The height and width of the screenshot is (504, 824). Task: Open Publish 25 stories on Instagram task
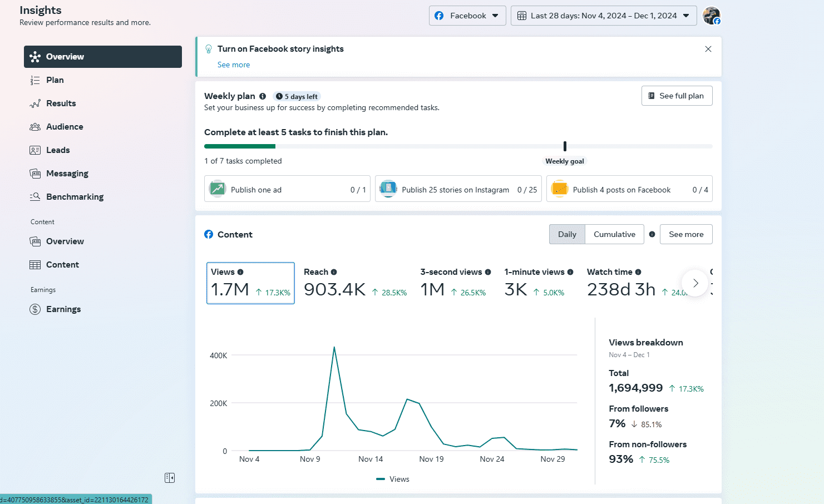tap(458, 189)
